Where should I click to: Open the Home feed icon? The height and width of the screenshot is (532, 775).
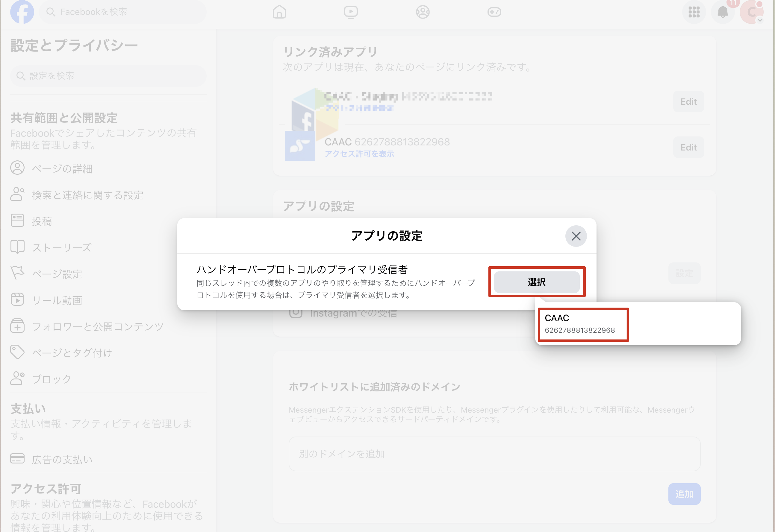click(x=279, y=12)
